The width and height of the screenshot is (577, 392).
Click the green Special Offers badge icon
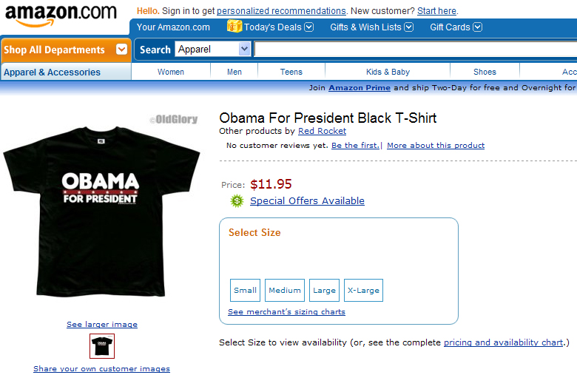[x=237, y=200]
